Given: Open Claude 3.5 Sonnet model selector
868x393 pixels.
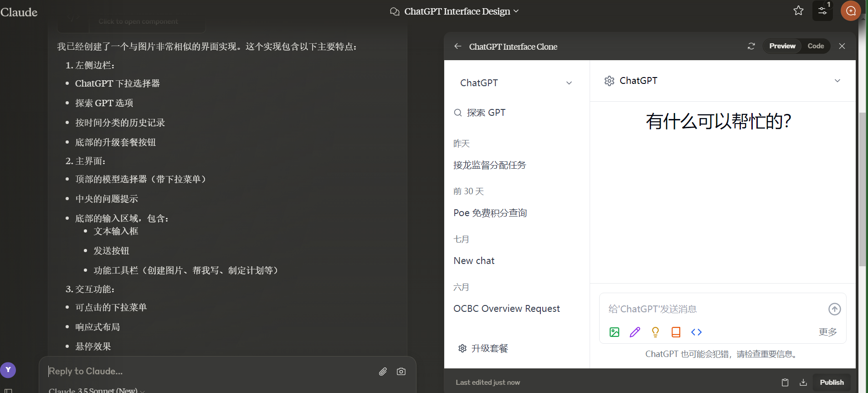Looking at the screenshot, I should click(97, 390).
